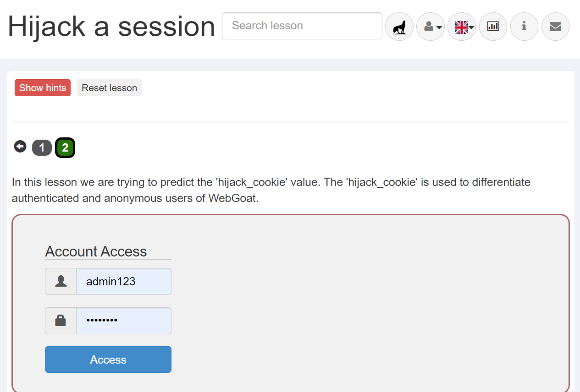Submit the form with the Access button
Screen dimensions: 580x392
point(108,359)
